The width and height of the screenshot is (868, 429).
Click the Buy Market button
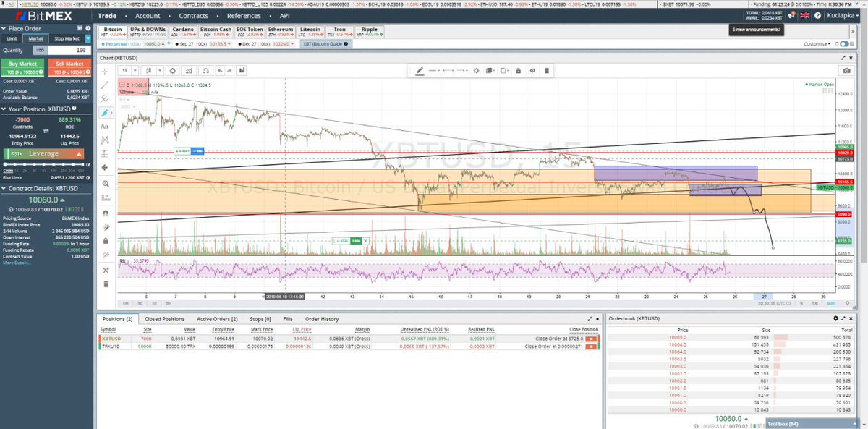tap(22, 67)
